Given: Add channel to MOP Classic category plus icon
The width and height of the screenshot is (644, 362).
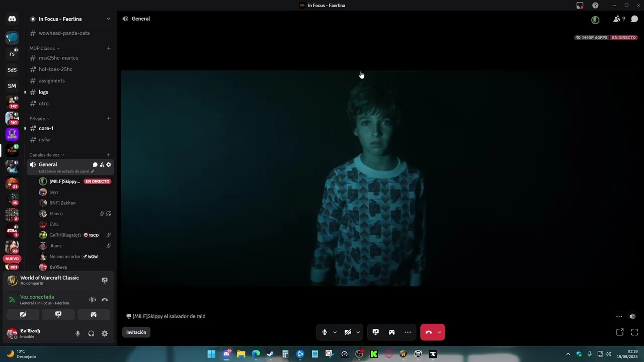Looking at the screenshot, I should [x=109, y=48].
